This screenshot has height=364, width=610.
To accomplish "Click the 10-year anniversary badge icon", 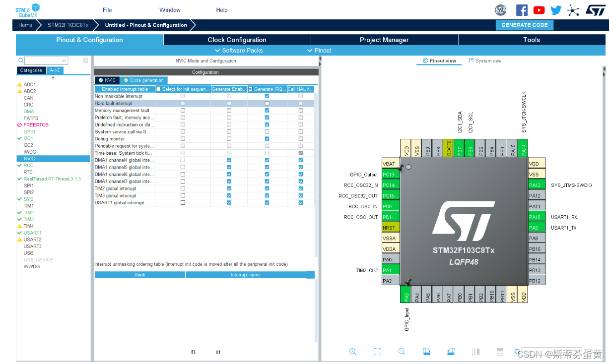I will (501, 10).
